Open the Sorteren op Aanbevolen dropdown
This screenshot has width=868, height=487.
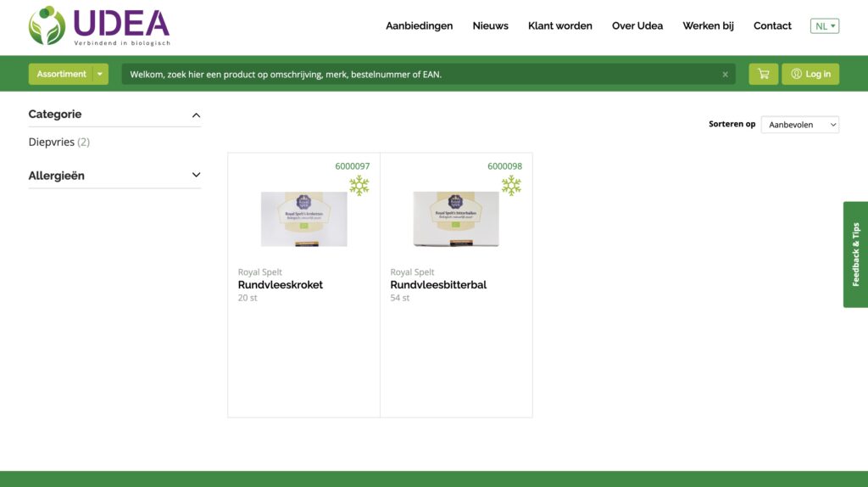[799, 125]
